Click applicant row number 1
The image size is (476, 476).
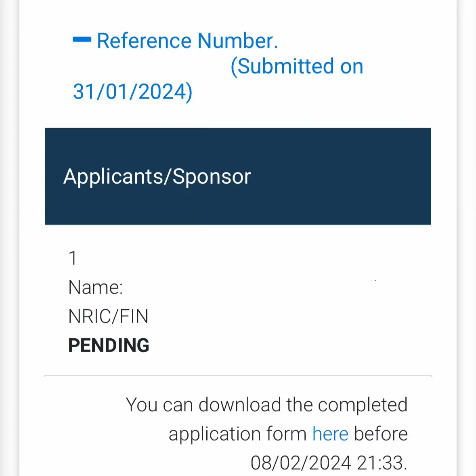[73, 258]
